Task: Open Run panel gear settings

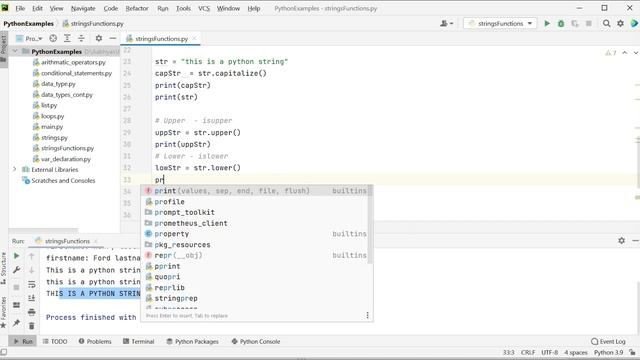Action: [x=621, y=241]
